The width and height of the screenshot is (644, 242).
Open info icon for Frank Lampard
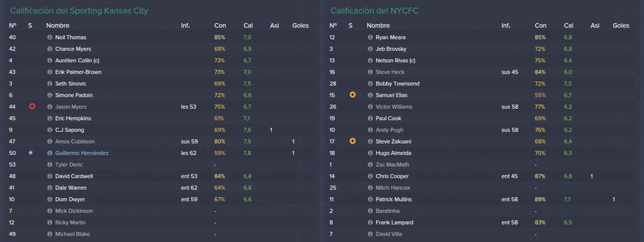click(x=370, y=223)
